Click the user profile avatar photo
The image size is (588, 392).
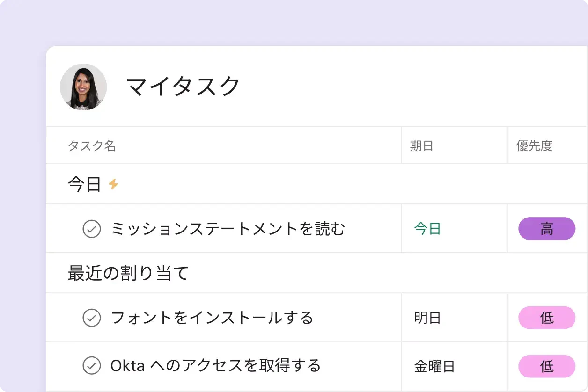pyautogui.click(x=83, y=87)
